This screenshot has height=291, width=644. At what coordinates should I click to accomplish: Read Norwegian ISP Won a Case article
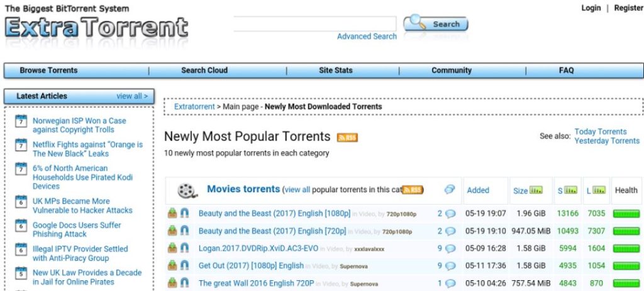click(x=79, y=125)
